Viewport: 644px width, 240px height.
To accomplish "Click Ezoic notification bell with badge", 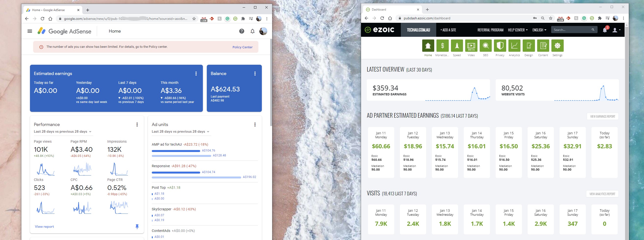I will pyautogui.click(x=605, y=30).
